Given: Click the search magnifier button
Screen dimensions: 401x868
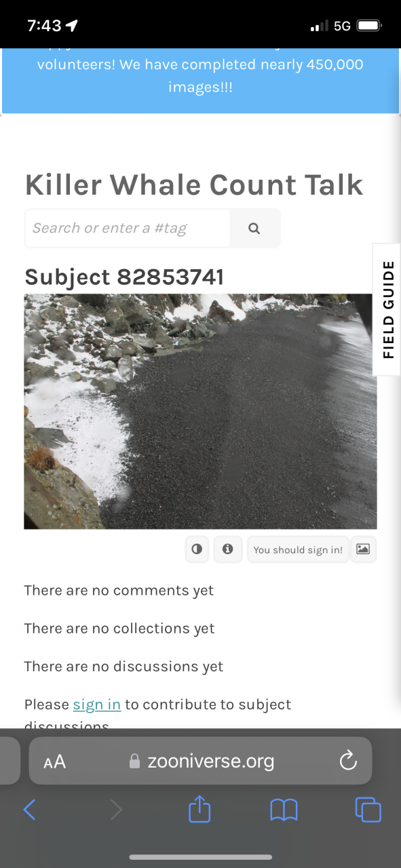Looking at the screenshot, I should [254, 229].
